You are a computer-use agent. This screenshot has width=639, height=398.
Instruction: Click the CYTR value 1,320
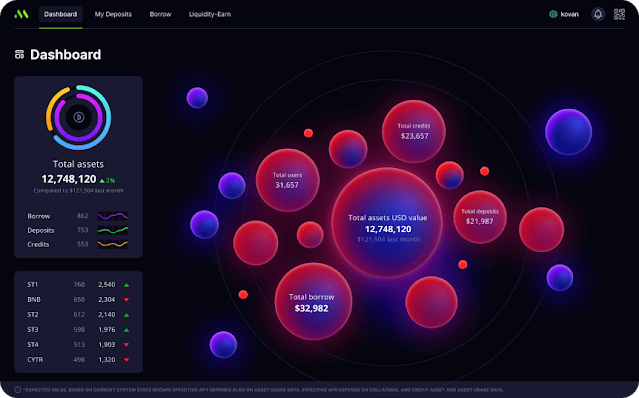coord(107,360)
